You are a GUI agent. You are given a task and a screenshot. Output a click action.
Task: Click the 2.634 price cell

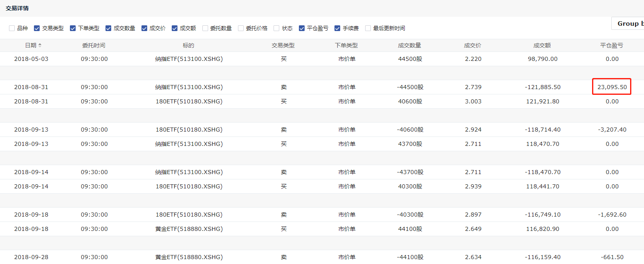[x=473, y=257]
